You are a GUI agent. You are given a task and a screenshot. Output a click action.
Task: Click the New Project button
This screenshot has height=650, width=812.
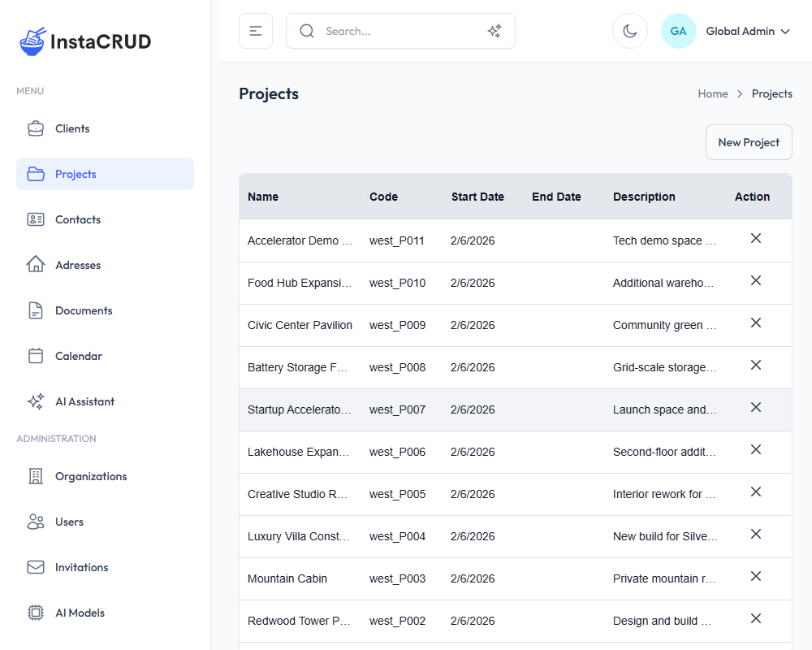(748, 141)
